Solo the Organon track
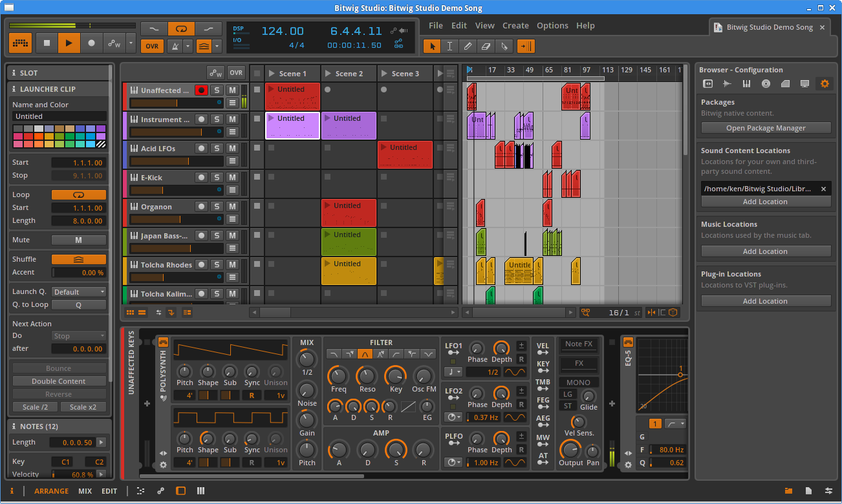The image size is (842, 504). pyautogui.click(x=217, y=207)
